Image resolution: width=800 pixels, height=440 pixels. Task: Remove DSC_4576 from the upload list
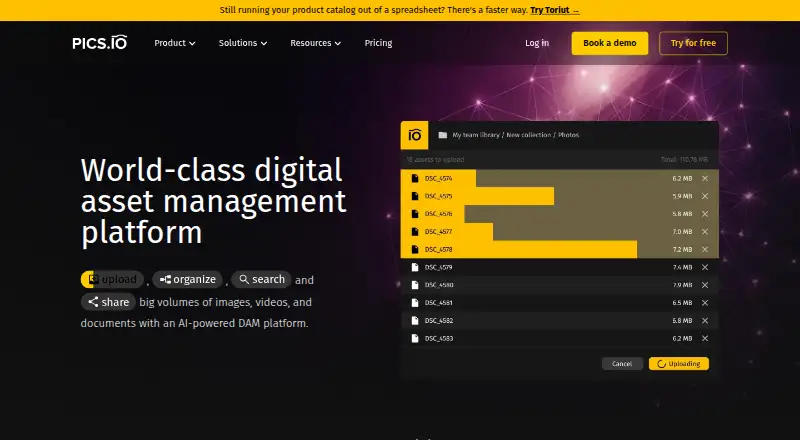pyautogui.click(x=705, y=214)
